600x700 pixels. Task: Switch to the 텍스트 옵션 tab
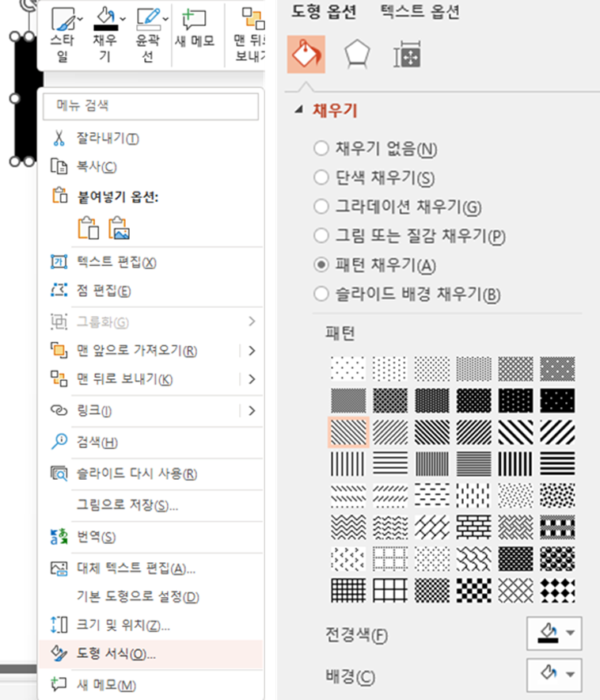tap(420, 11)
